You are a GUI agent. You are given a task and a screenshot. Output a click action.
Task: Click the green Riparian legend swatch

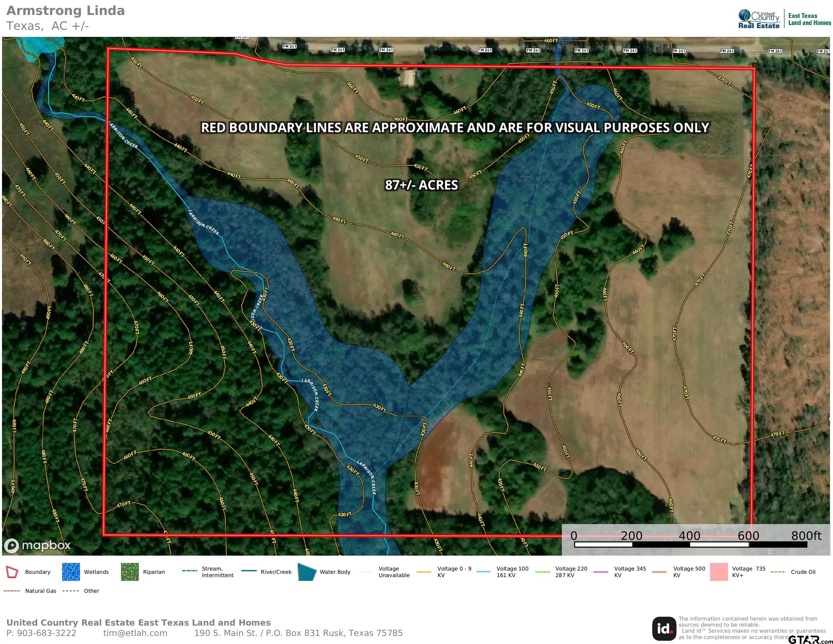pos(130,572)
